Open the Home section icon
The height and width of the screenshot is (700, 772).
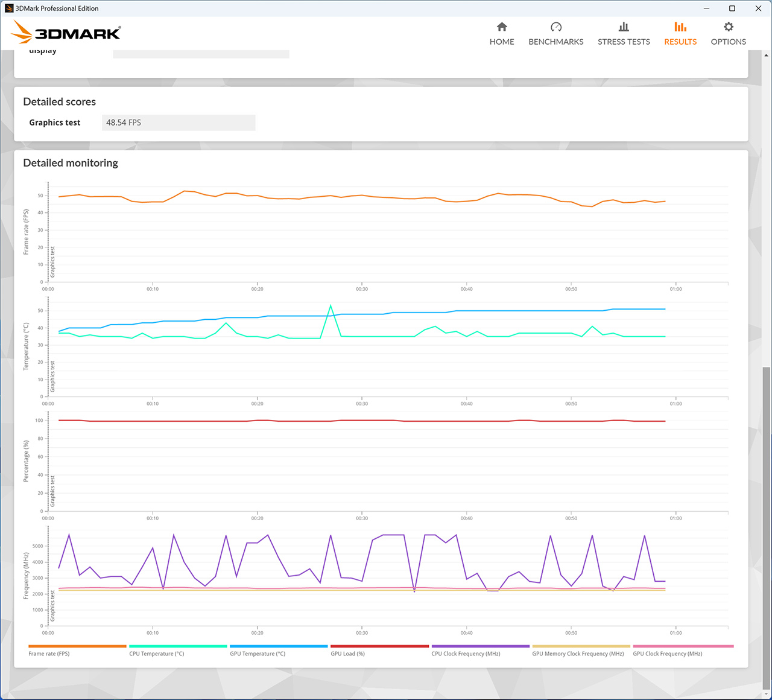[502, 27]
